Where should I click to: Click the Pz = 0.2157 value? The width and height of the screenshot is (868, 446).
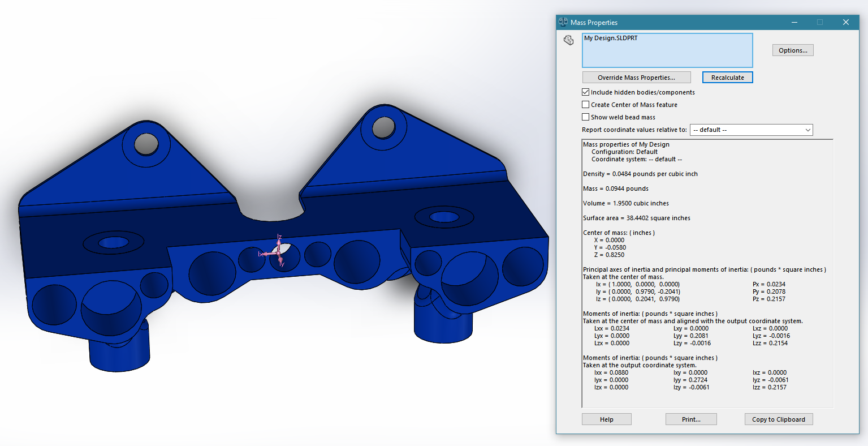click(x=768, y=299)
